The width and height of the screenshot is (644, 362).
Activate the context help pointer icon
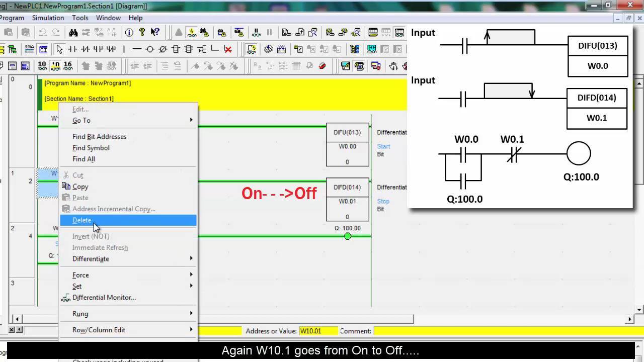tap(155, 32)
